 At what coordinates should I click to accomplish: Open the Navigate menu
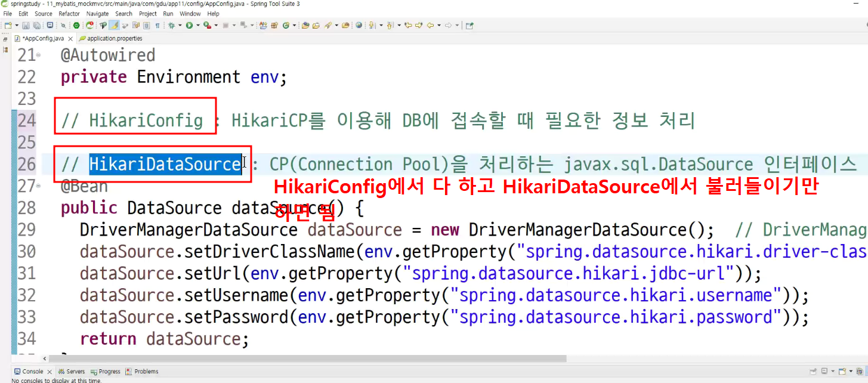(x=98, y=13)
